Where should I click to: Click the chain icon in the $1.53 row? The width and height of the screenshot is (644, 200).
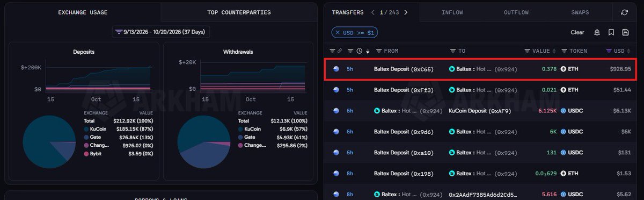336,174
